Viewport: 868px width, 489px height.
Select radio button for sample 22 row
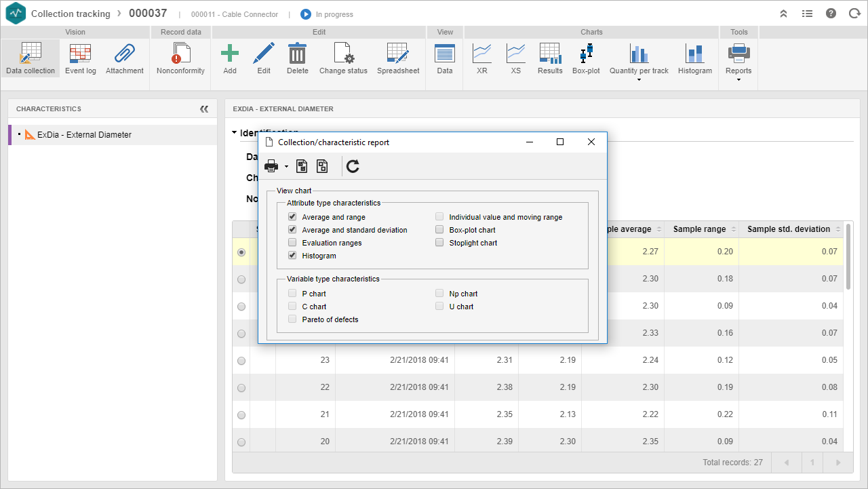tap(241, 388)
